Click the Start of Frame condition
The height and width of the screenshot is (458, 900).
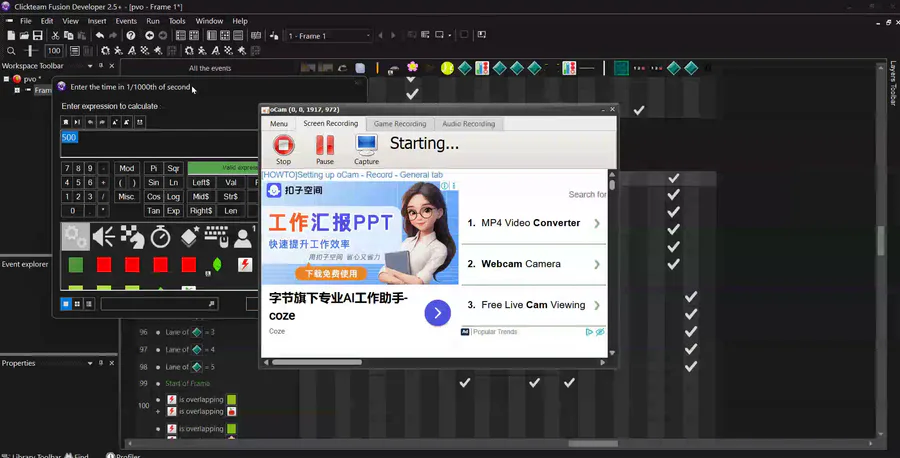188,383
